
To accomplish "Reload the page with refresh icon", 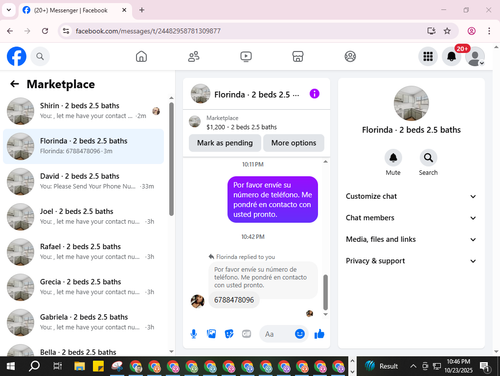I will pyautogui.click(x=45, y=31).
